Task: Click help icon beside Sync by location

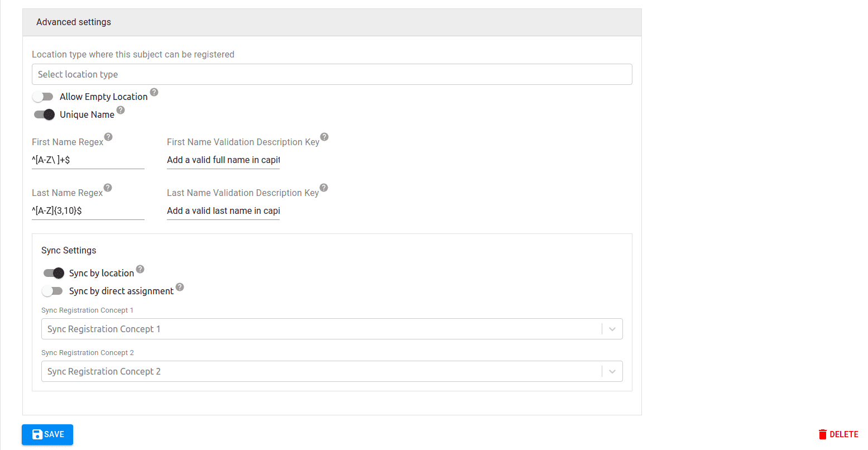Action: [140, 269]
